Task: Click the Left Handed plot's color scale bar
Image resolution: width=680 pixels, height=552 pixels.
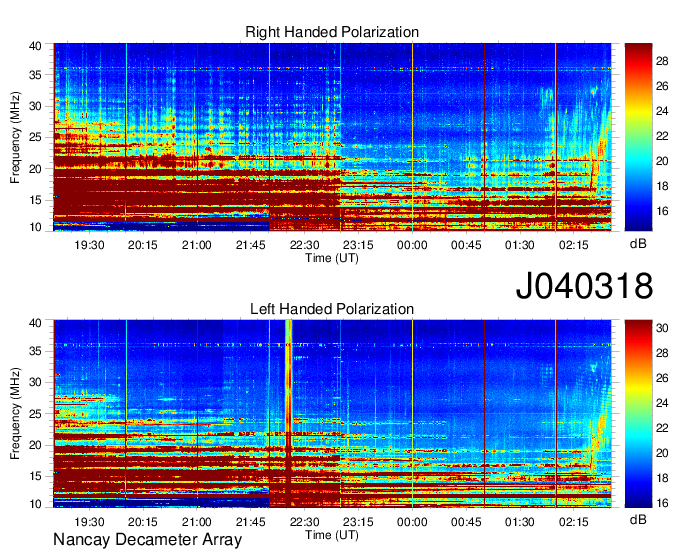Action: 638,414
